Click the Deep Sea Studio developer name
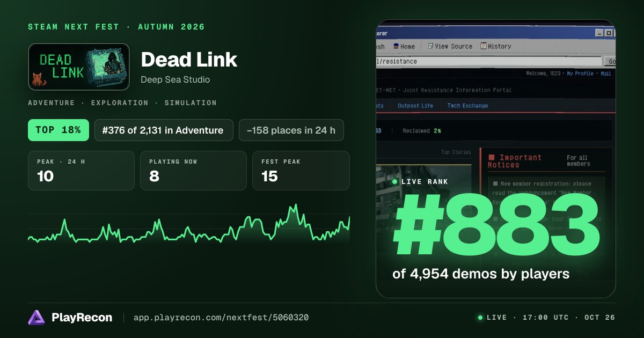 coord(175,79)
